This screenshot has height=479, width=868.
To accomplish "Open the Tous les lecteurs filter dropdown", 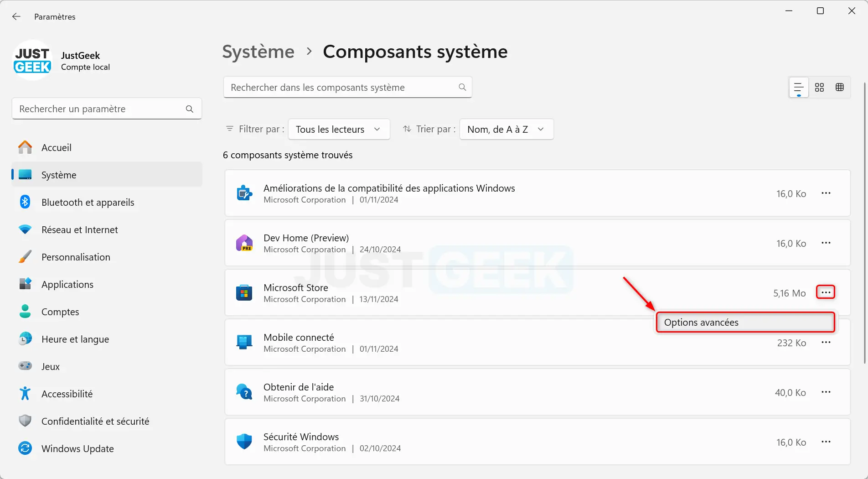I will (x=339, y=129).
